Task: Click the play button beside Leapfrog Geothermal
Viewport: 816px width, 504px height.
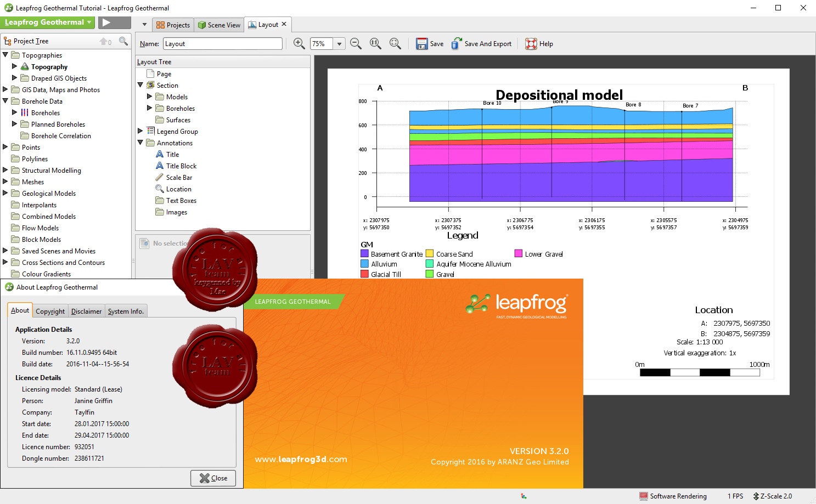Action: pos(114,22)
